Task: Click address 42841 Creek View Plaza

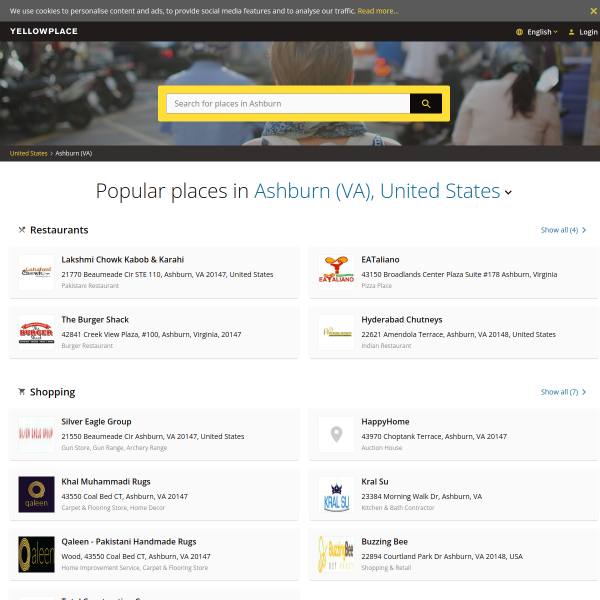Action: click(151, 334)
